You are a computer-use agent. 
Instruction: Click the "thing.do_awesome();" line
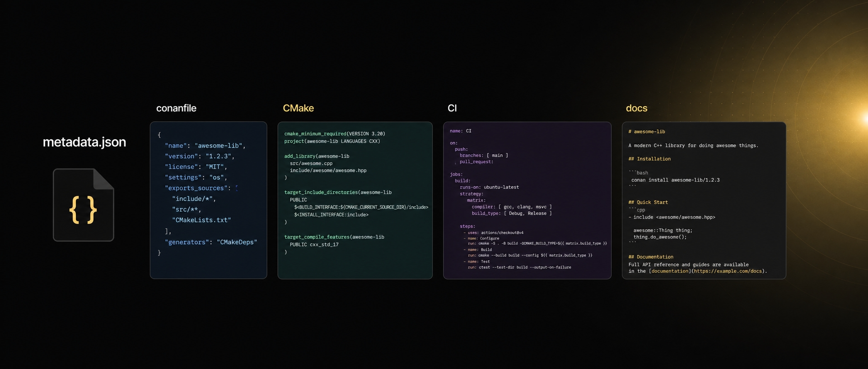point(660,237)
